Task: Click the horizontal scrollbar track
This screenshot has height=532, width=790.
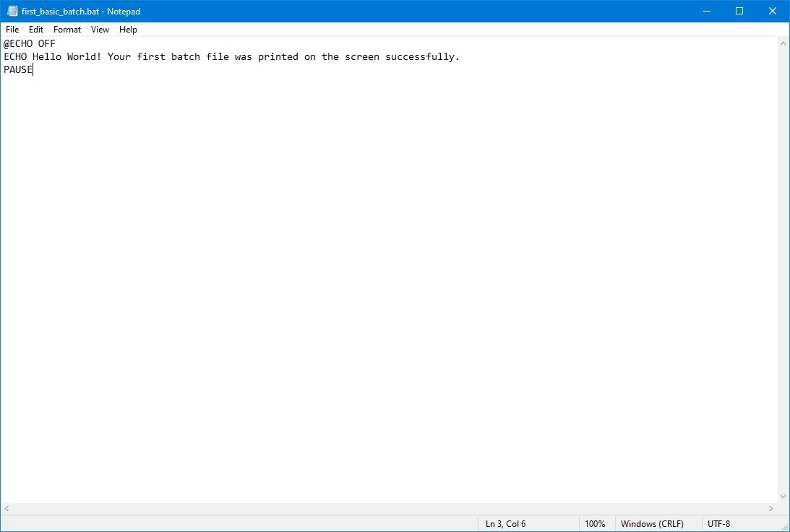Action: (x=390, y=508)
